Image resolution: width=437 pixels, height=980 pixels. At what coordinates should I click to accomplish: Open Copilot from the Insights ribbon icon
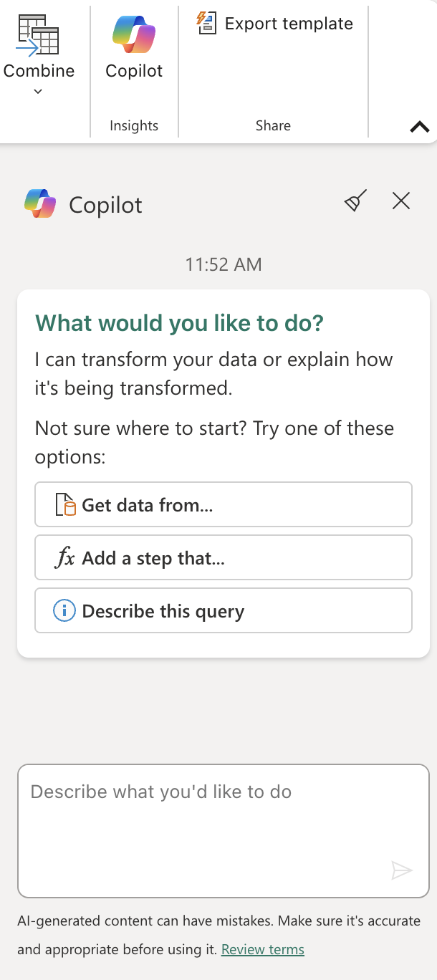134,34
